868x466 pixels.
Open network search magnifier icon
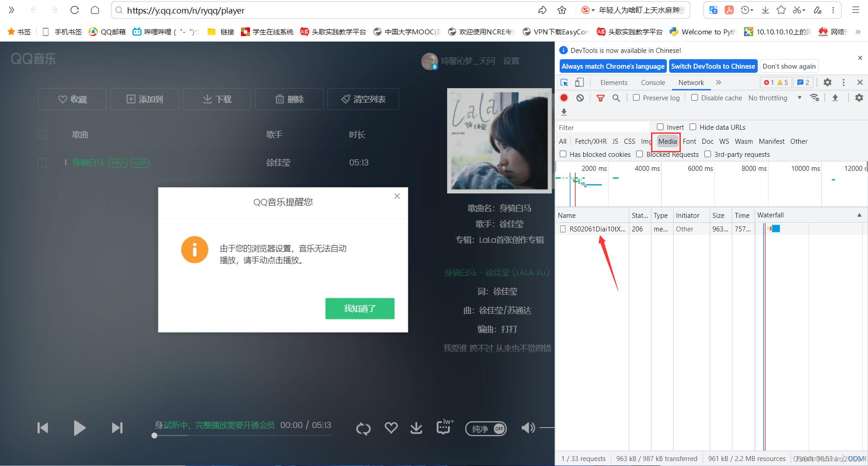pyautogui.click(x=616, y=98)
